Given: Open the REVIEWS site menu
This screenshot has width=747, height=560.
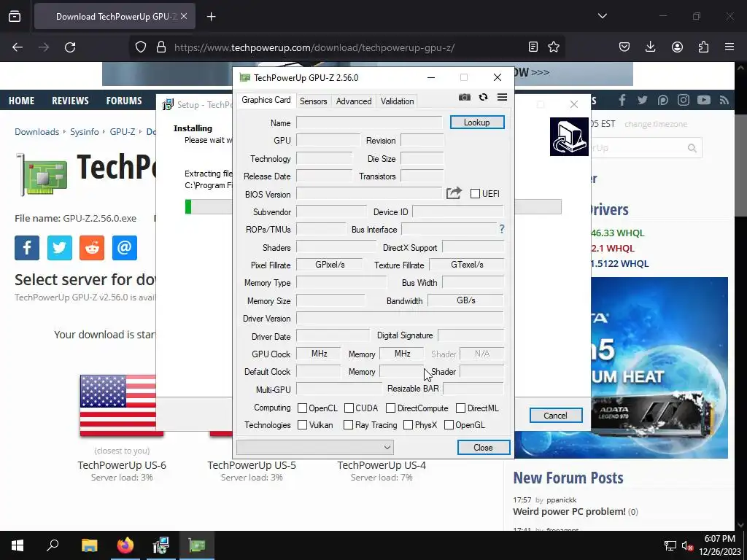Looking at the screenshot, I should click(x=70, y=101).
